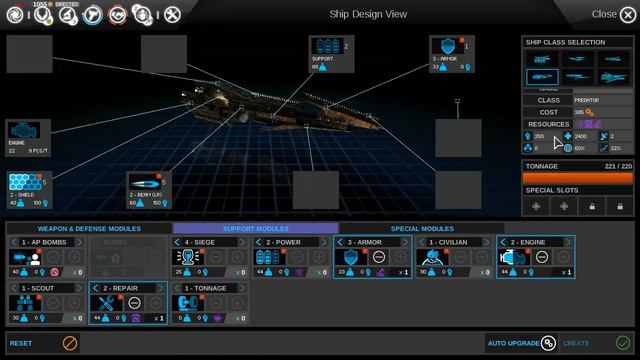Auto upgrade the ship design
Viewport: 640px width, 360px height.
click(522, 343)
